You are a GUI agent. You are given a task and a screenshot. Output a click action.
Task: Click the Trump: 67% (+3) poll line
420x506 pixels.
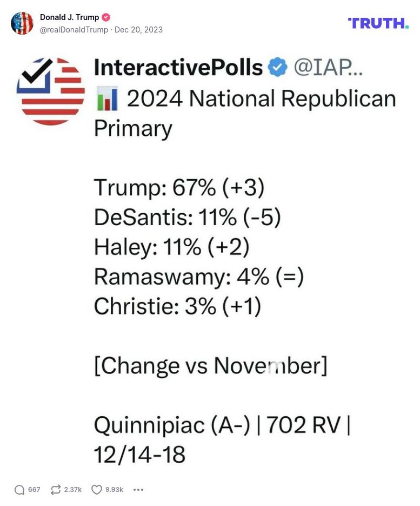pos(179,187)
